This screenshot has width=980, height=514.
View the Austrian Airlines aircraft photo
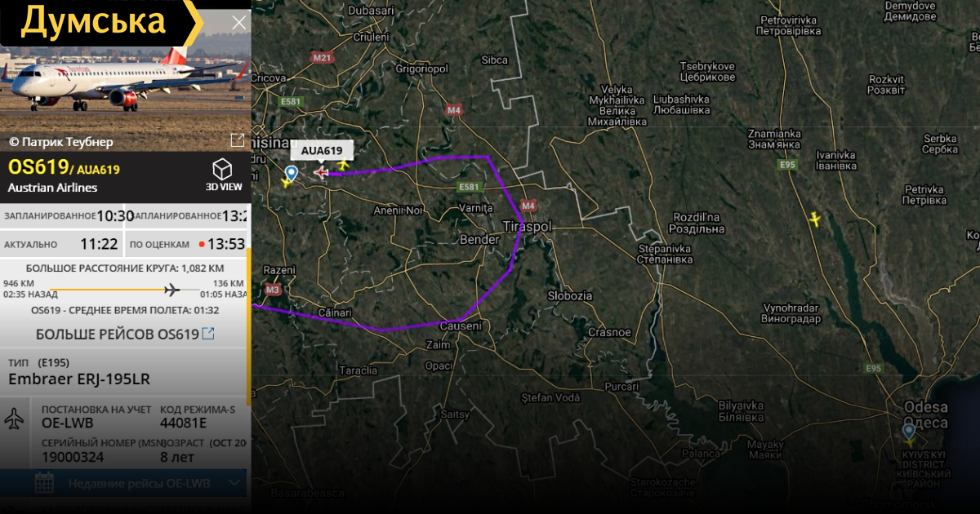coord(125,82)
